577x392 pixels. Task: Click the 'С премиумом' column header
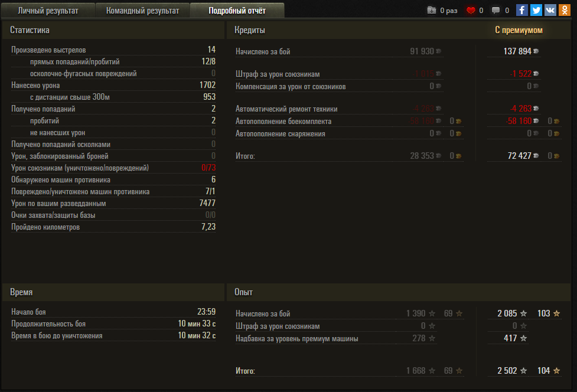519,30
